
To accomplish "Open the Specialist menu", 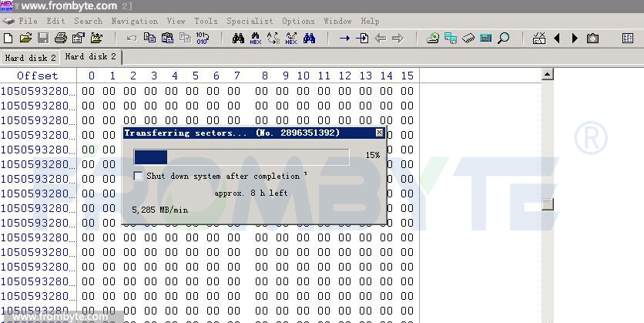I will (x=250, y=21).
